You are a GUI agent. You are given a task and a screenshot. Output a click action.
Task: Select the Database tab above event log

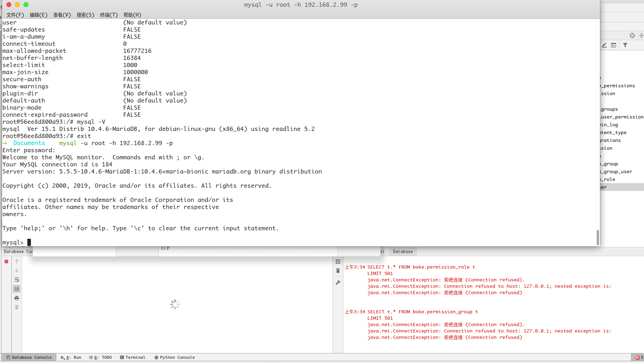pos(403,252)
